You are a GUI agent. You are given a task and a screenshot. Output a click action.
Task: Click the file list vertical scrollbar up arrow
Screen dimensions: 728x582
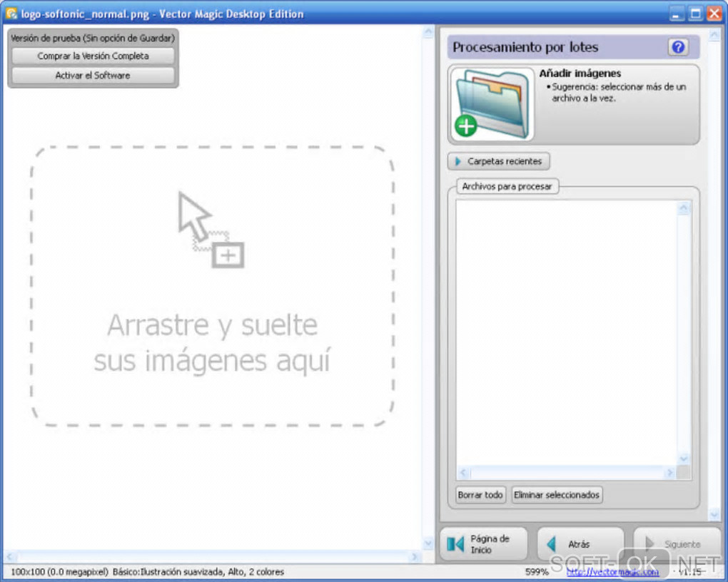pyautogui.click(x=684, y=208)
